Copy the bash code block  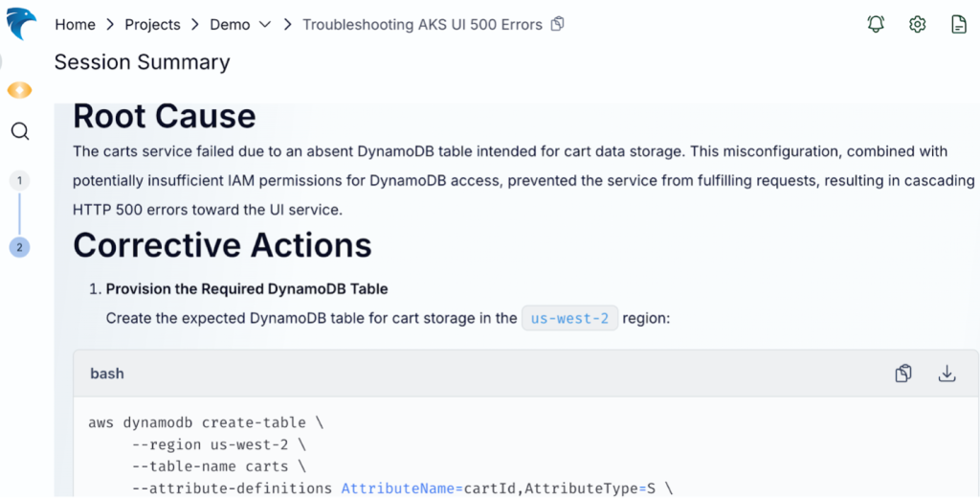coord(902,374)
